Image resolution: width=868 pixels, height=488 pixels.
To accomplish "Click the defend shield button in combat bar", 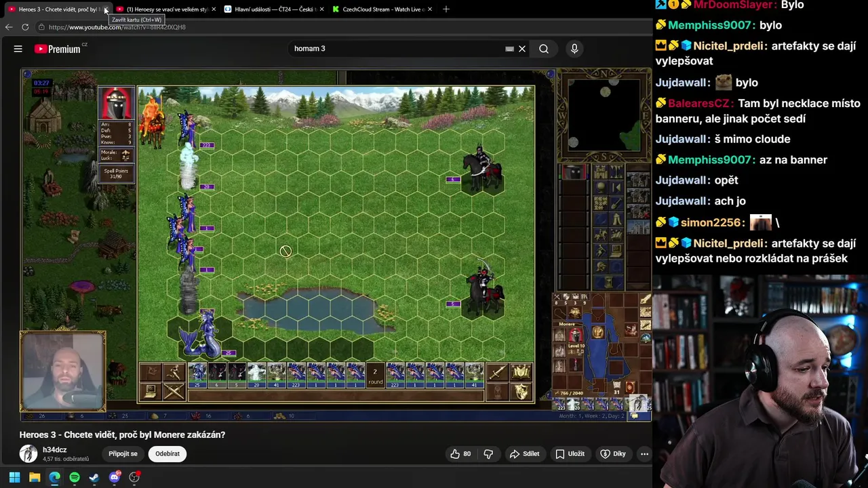I will point(521,391).
